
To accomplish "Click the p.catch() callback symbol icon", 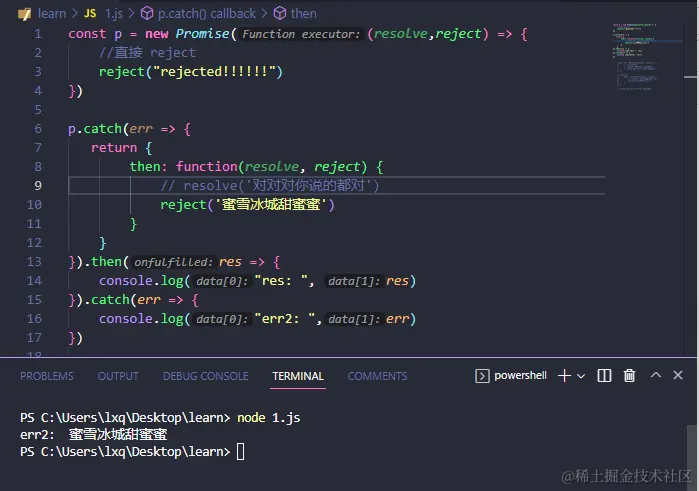I will (x=147, y=13).
